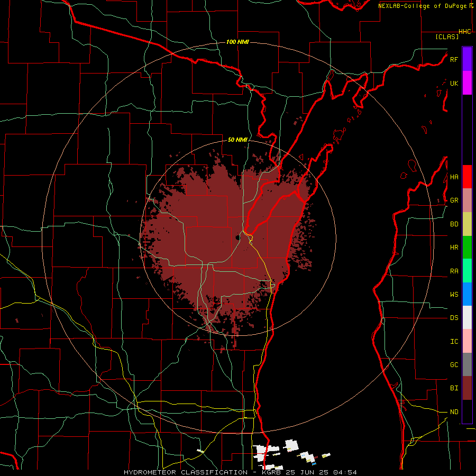Click the "UK" legend label
476x476 pixels.
point(454,83)
